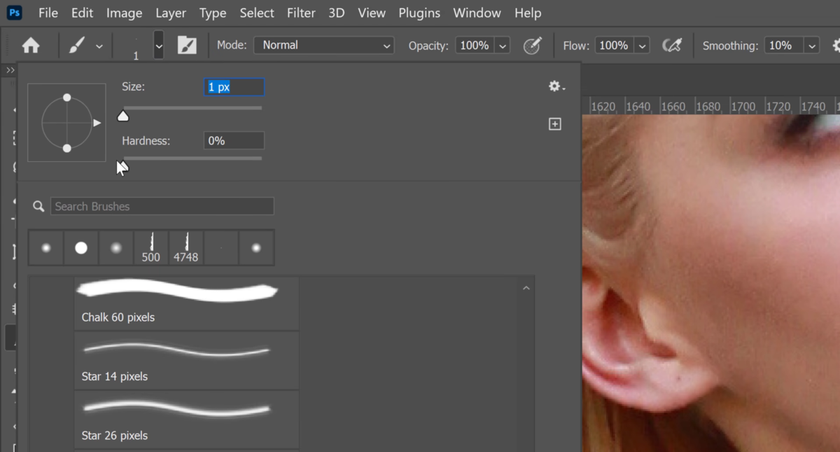Open the File menu
840x452 pixels.
click(x=48, y=13)
